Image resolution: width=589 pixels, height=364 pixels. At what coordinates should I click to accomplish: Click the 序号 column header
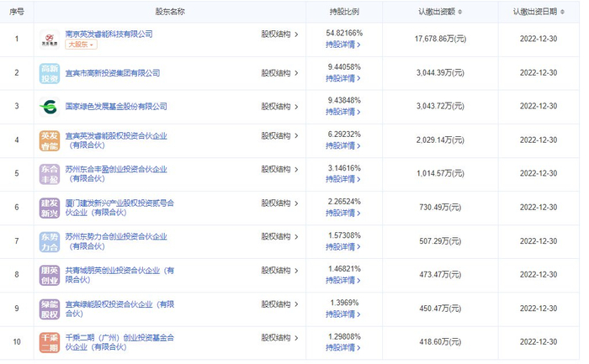point(17,12)
